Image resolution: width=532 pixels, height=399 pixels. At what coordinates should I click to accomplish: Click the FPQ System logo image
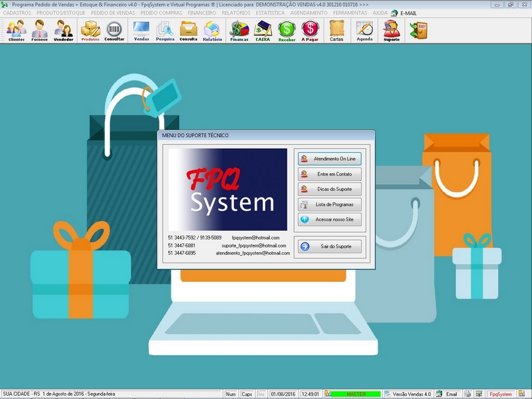coord(227,190)
